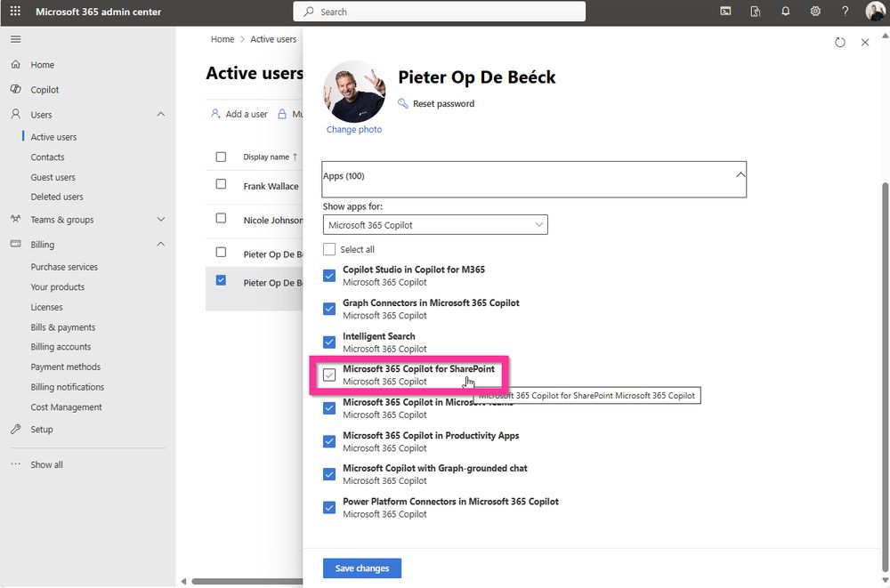This screenshot has height=588, width=890.
Task: Click the search magnifier icon
Action: [x=309, y=12]
